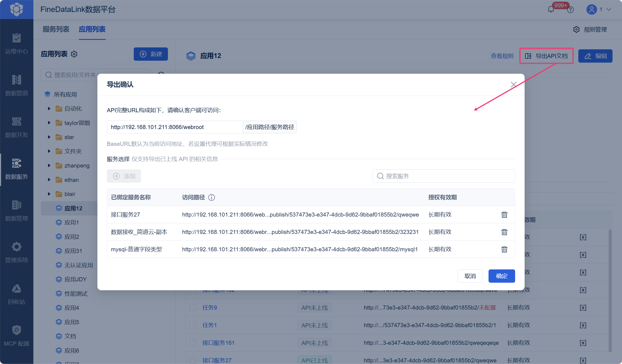Click the gear icon next to 应用列表
The image size is (622, 364).
pyautogui.click(x=74, y=54)
